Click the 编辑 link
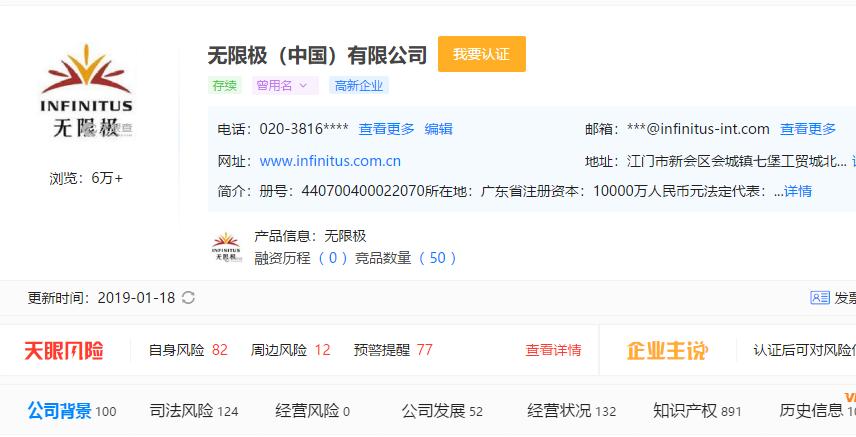856x437 pixels. [x=438, y=129]
